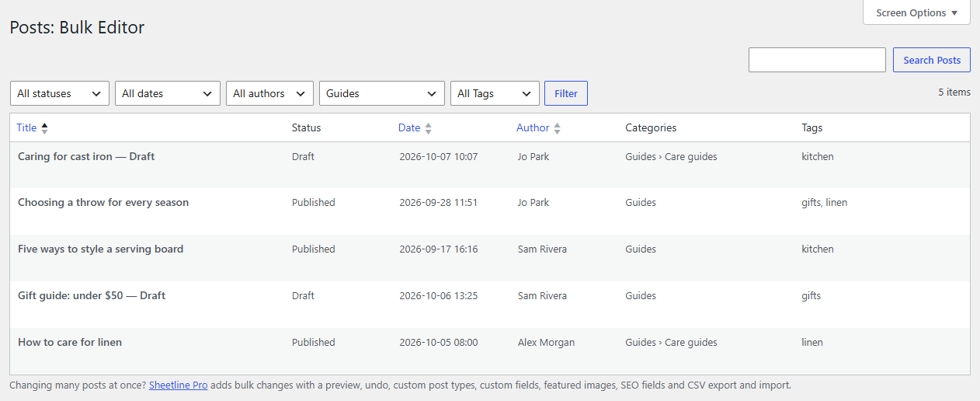Focus the post search input field
Screen dimensions: 980x401
click(817, 60)
